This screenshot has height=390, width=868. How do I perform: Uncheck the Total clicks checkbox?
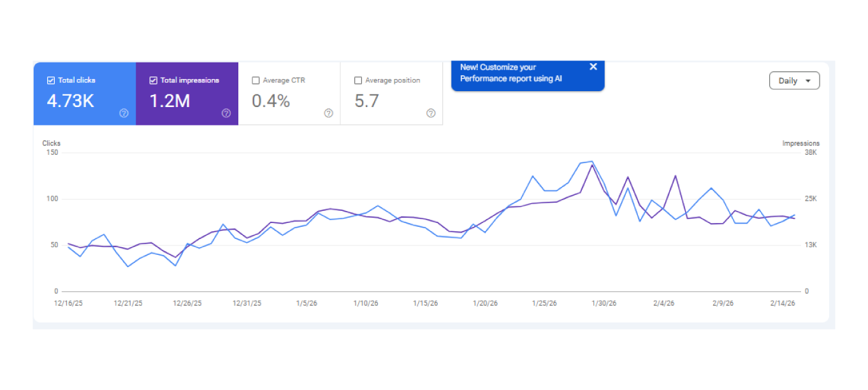pyautogui.click(x=51, y=80)
